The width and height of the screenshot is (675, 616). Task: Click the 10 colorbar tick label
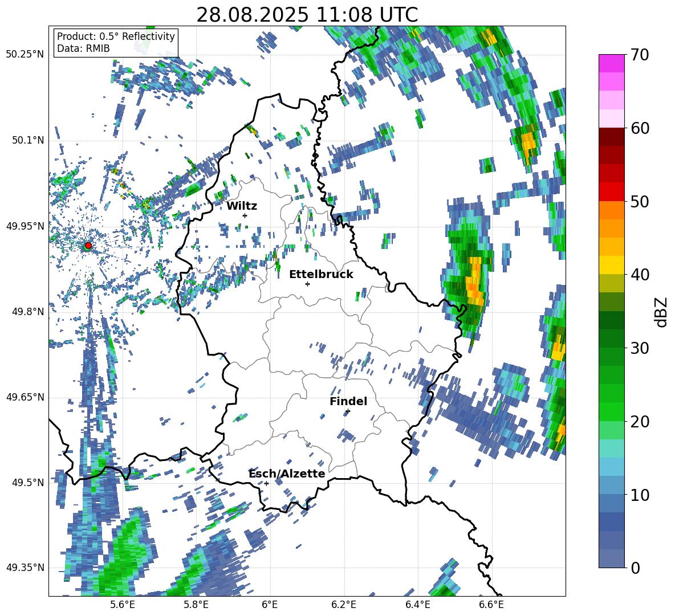(640, 495)
